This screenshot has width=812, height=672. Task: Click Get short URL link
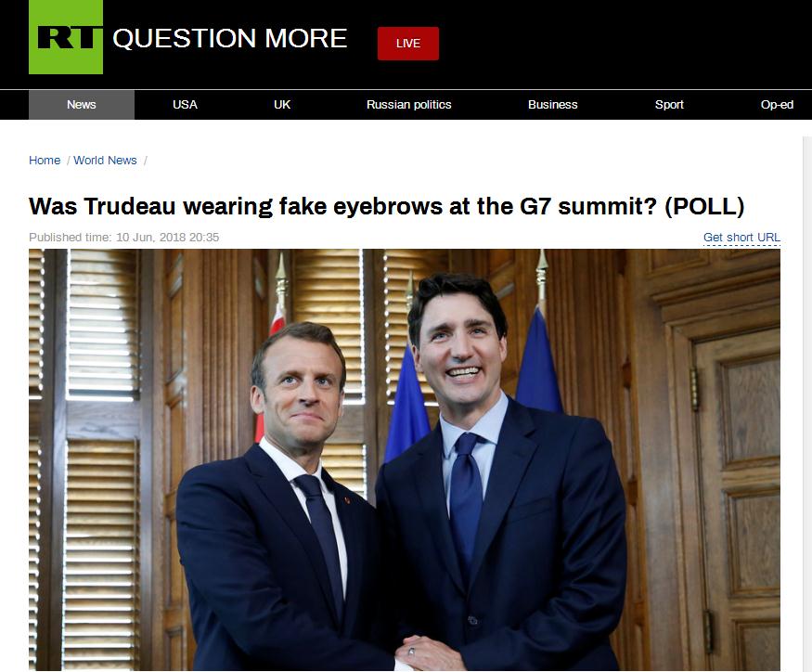coord(741,238)
